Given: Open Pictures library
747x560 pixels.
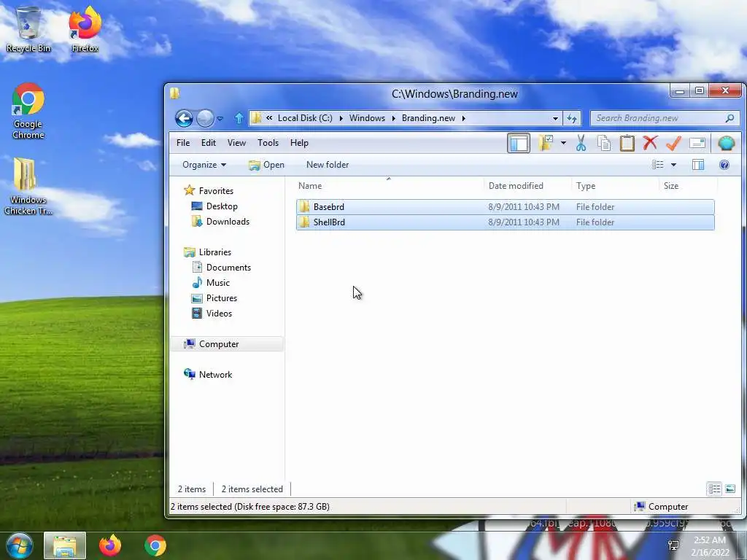Looking at the screenshot, I should click(x=214, y=298).
